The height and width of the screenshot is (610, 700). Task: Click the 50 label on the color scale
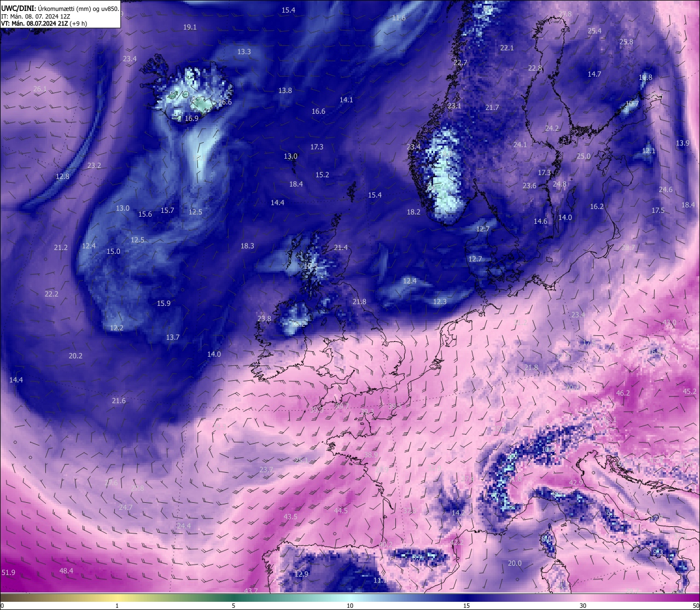click(x=696, y=606)
